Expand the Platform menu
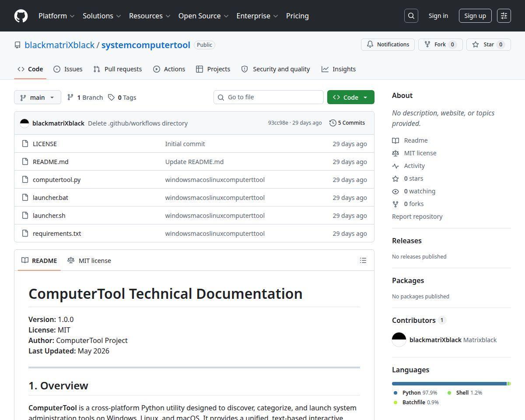The image size is (525, 420). (56, 16)
